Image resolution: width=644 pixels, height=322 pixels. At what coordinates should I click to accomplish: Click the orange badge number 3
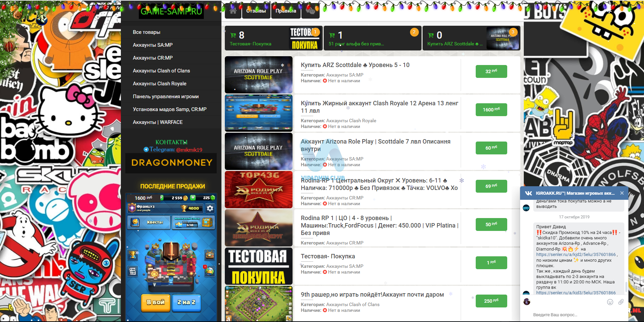[x=513, y=32]
